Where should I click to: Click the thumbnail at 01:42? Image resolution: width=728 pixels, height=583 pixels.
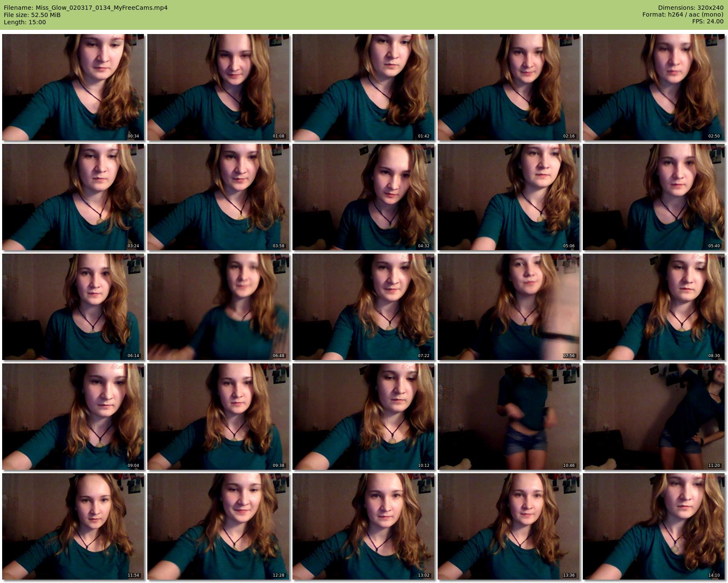click(364, 87)
